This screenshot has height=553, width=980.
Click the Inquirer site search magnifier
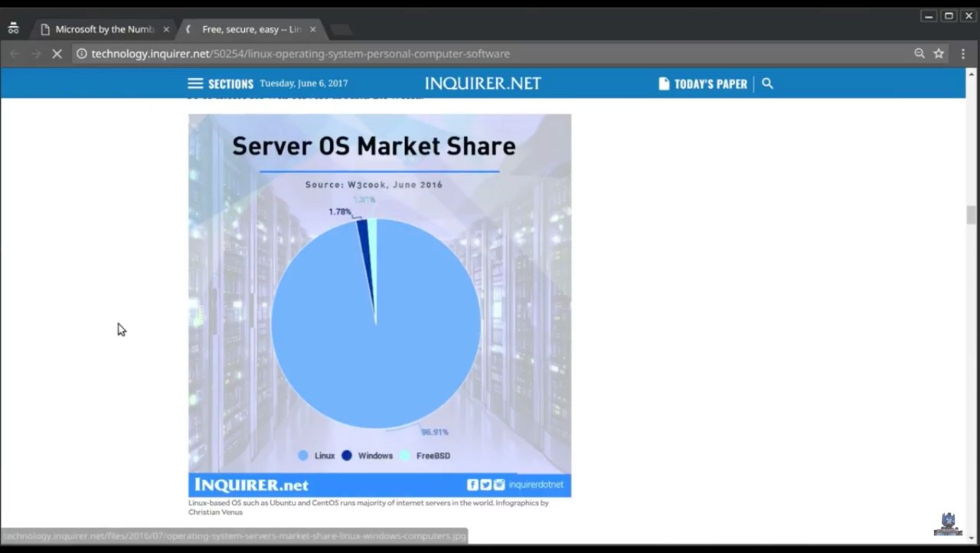pos(767,83)
